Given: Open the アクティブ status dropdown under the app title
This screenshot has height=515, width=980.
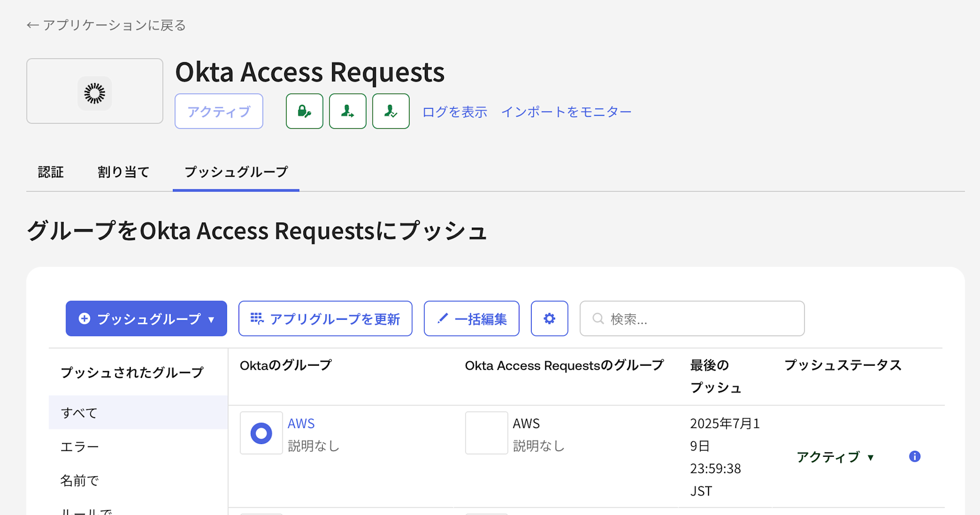Looking at the screenshot, I should 219,111.
